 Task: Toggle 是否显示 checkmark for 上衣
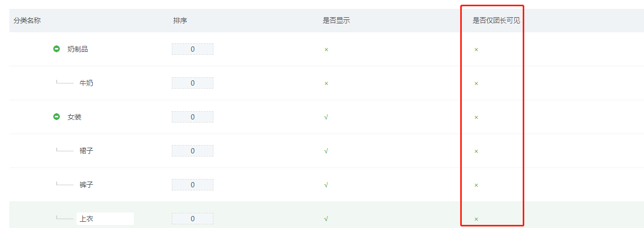(326, 219)
